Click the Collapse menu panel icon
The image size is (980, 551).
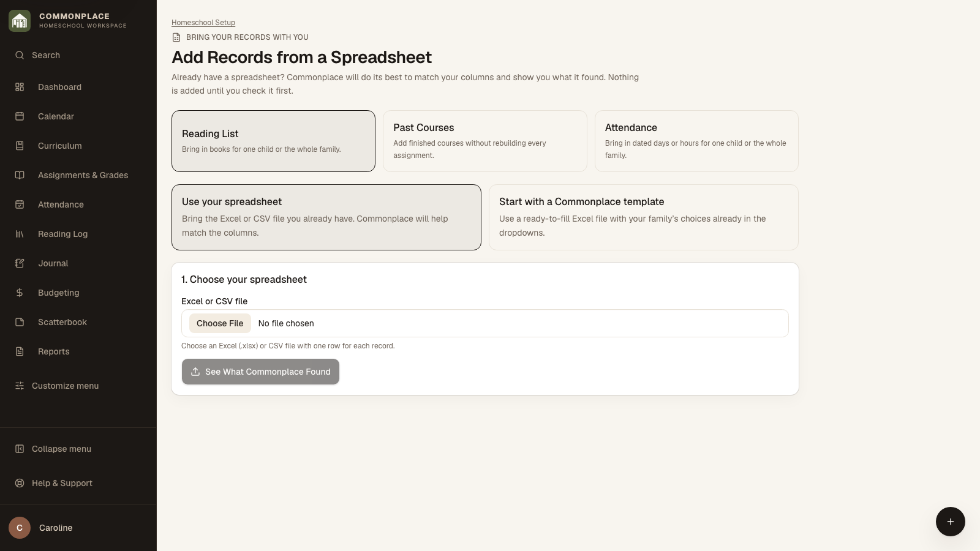tap(20, 449)
